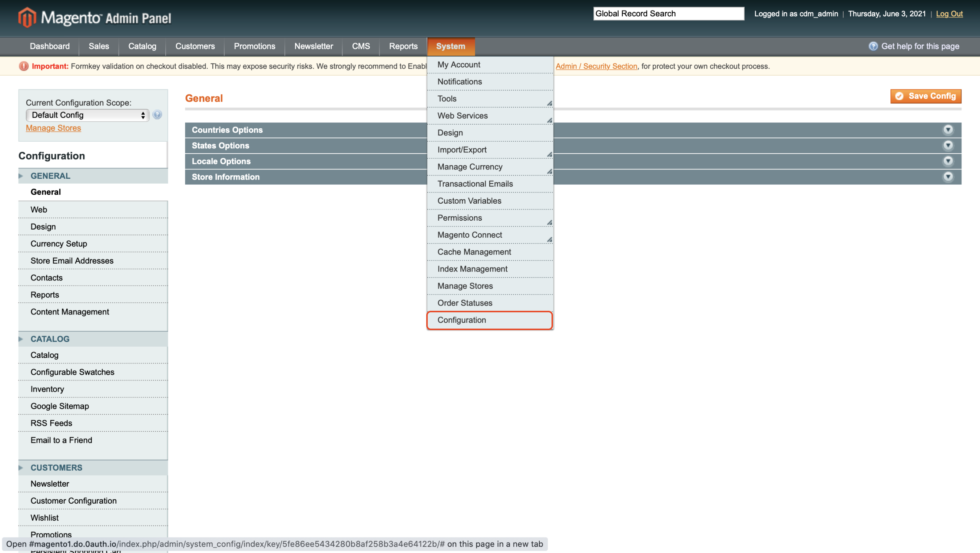Open Content Management configuration
The width and height of the screenshot is (980, 553).
coord(93,312)
